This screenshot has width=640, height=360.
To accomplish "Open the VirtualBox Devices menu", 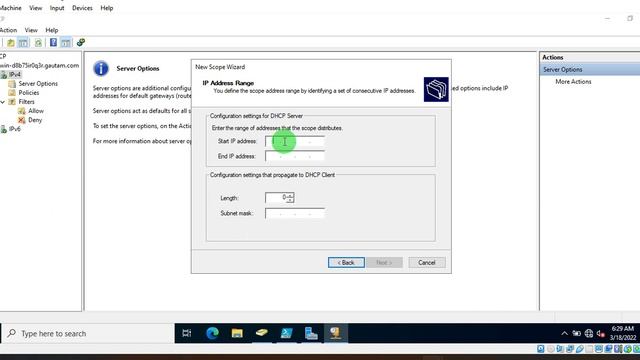I will coord(82,8).
